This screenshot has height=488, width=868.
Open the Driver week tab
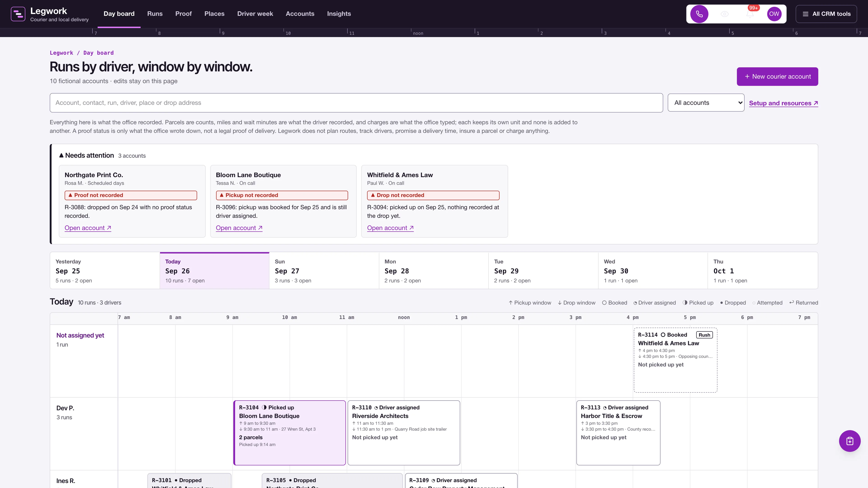[x=255, y=14]
